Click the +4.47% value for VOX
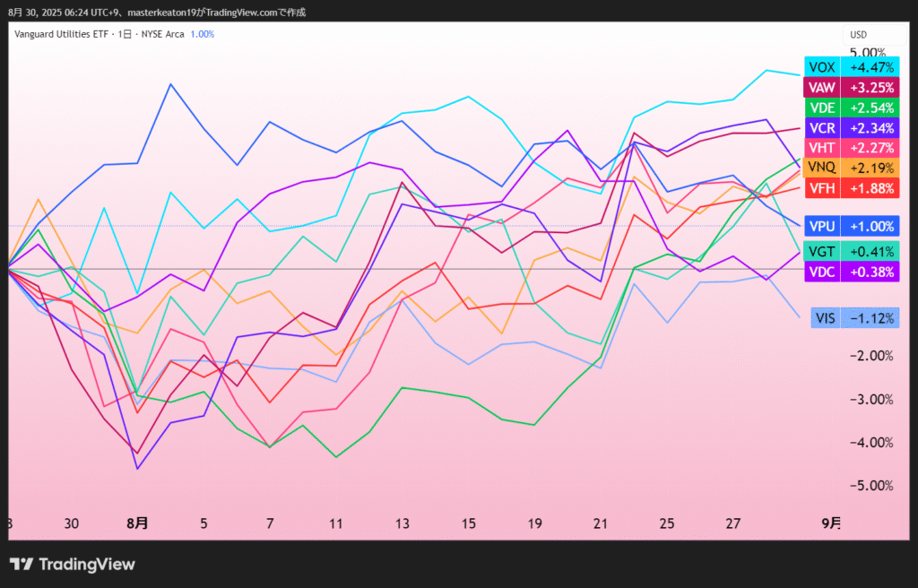 coord(870,67)
